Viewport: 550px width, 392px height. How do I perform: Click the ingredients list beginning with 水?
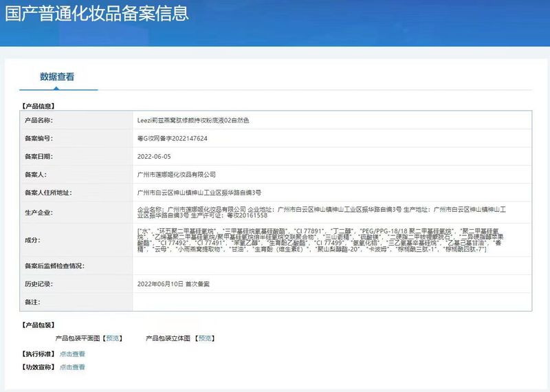[320, 240]
